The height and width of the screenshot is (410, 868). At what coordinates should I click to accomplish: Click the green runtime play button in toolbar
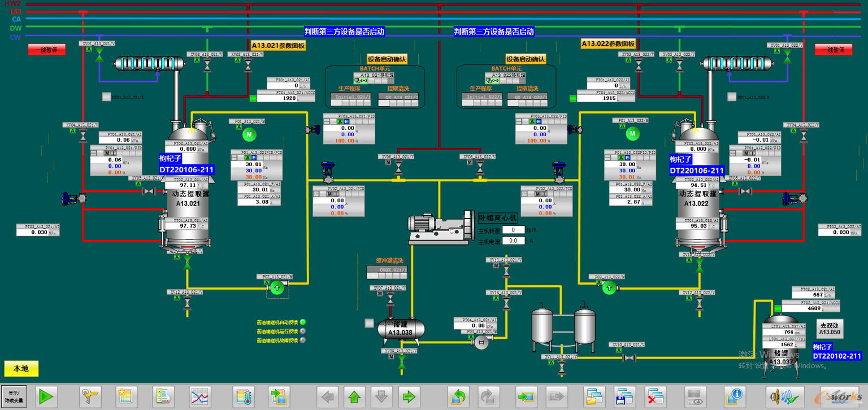[x=46, y=396]
